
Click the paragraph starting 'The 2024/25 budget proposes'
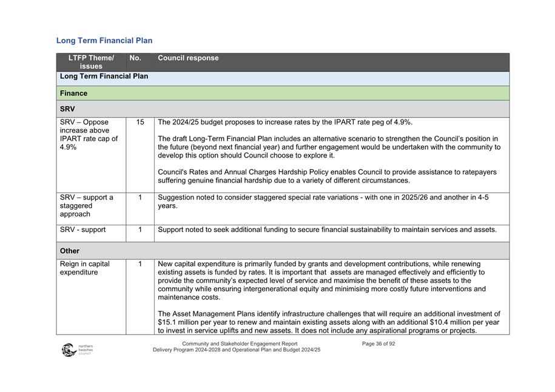(284, 122)
